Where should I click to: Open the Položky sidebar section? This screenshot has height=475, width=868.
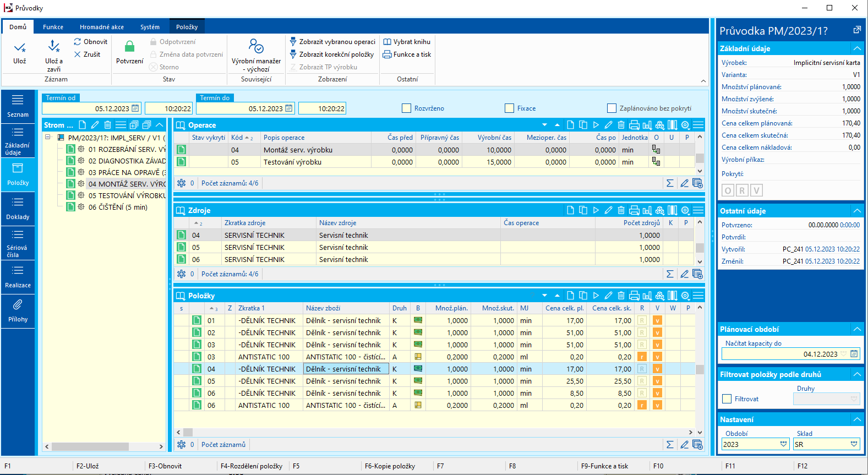(x=18, y=174)
